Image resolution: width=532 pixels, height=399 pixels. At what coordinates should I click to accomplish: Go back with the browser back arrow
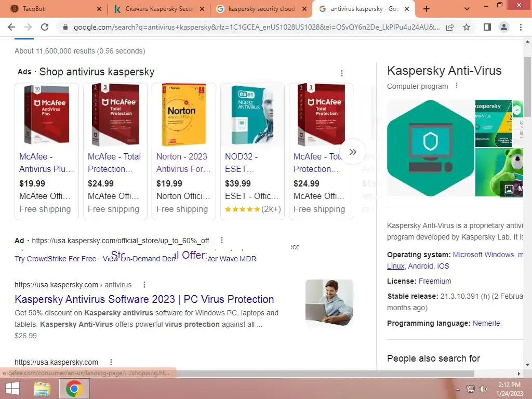11,27
